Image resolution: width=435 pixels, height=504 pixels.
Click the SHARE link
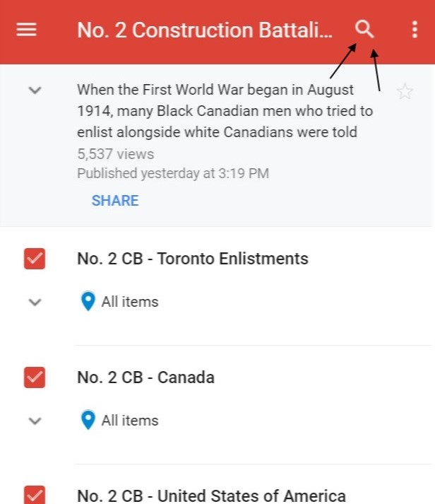(115, 201)
